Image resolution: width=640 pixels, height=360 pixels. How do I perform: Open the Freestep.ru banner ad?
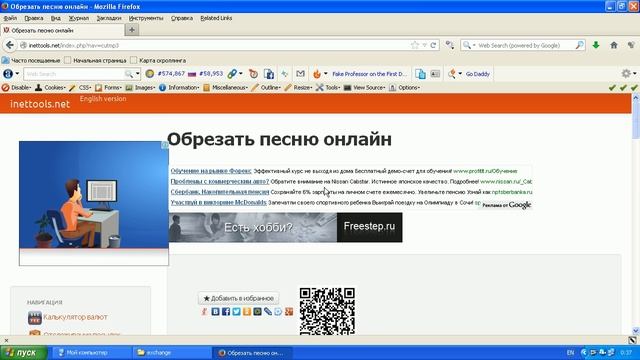pos(286,227)
